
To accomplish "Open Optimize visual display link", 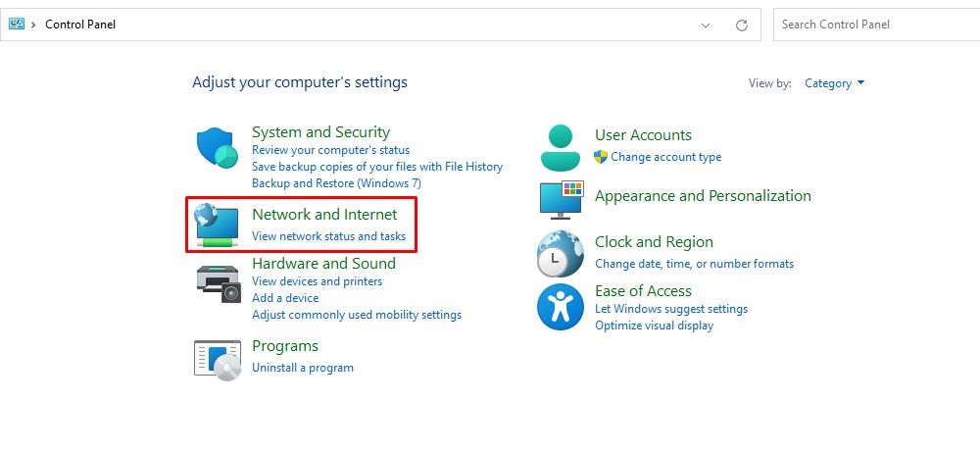I will click(654, 326).
